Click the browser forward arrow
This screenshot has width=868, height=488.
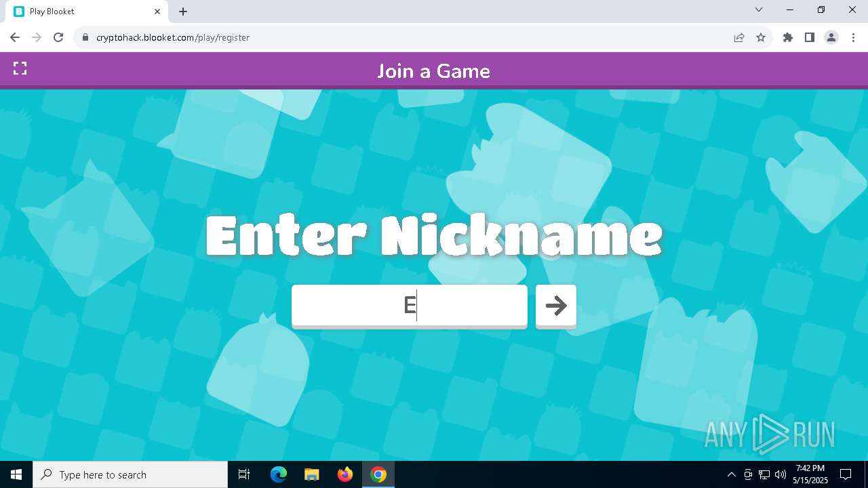coord(37,37)
